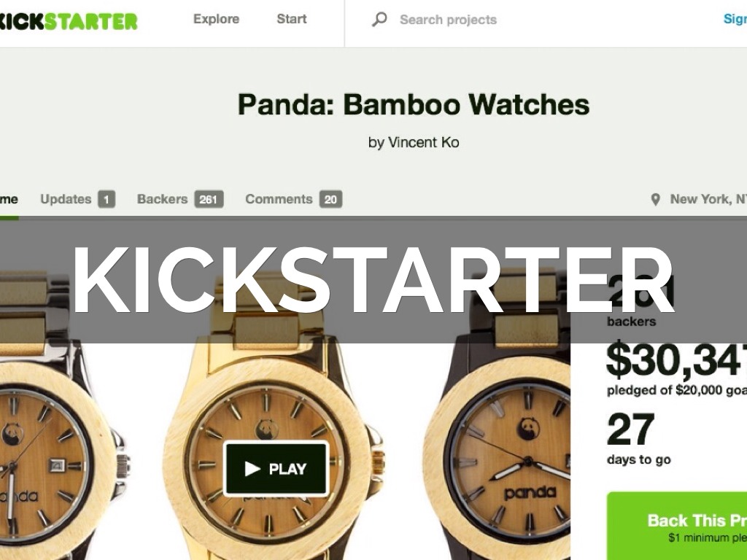This screenshot has height=560, width=747.
Task: Focus the Search projects field
Action: coord(448,20)
